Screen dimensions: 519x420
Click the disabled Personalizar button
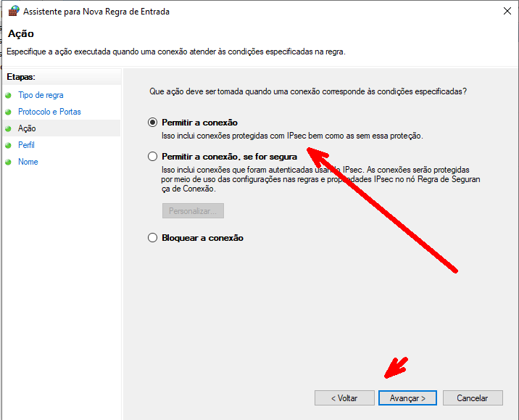click(x=193, y=211)
